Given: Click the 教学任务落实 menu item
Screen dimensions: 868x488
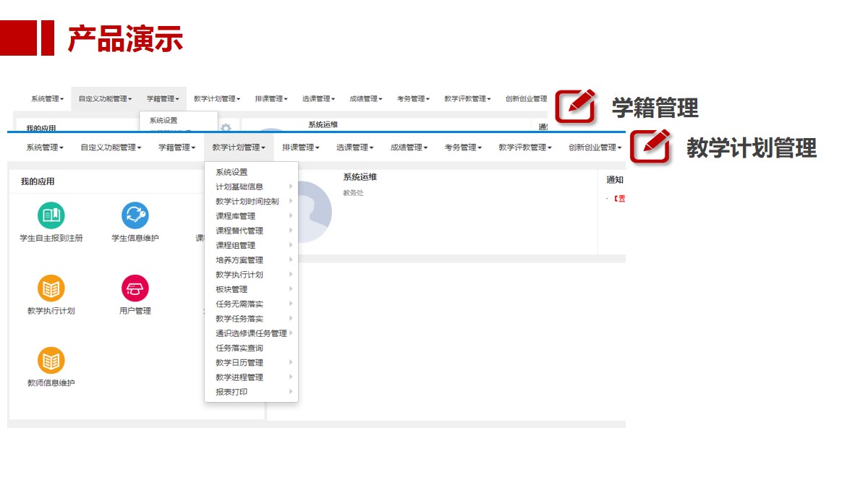Looking at the screenshot, I should tap(239, 319).
